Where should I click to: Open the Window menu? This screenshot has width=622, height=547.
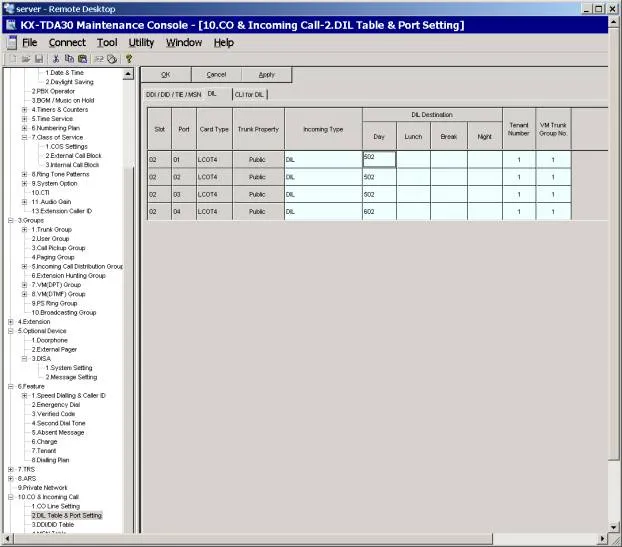coord(184,42)
